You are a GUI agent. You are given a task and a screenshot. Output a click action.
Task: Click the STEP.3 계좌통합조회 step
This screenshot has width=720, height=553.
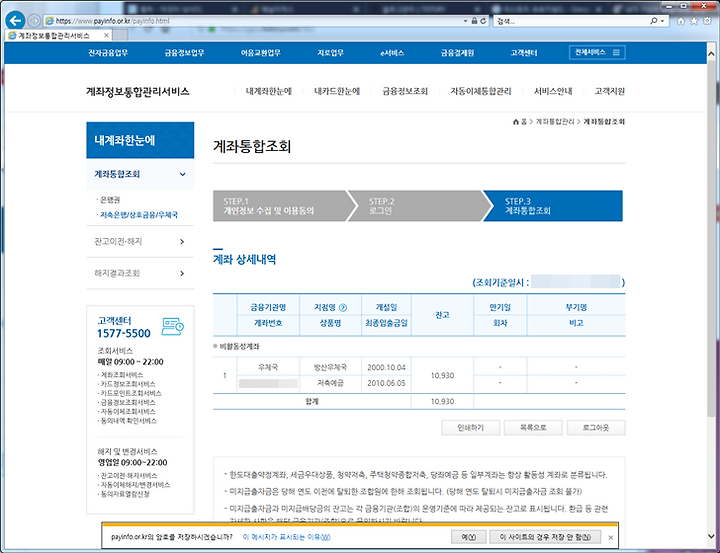click(x=555, y=206)
